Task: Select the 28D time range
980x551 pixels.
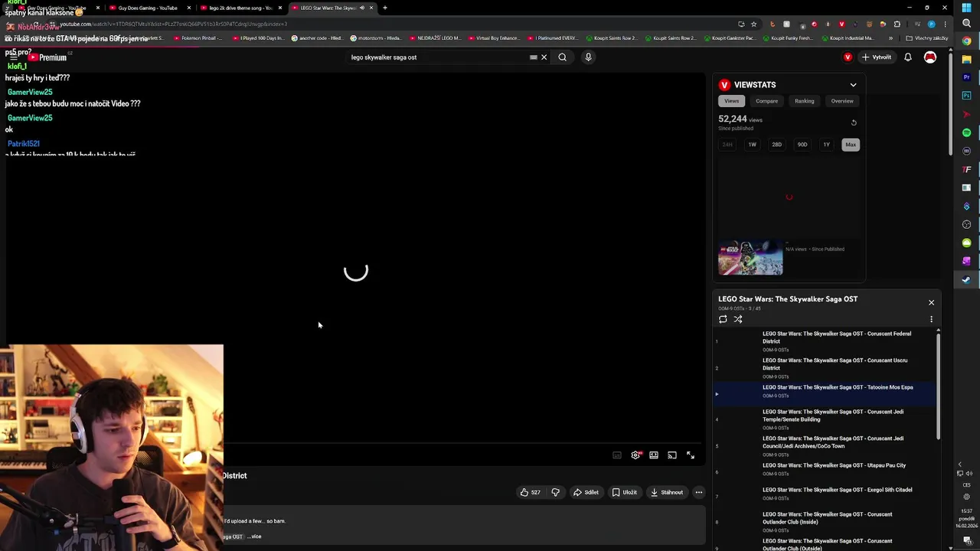Action: 776,145
